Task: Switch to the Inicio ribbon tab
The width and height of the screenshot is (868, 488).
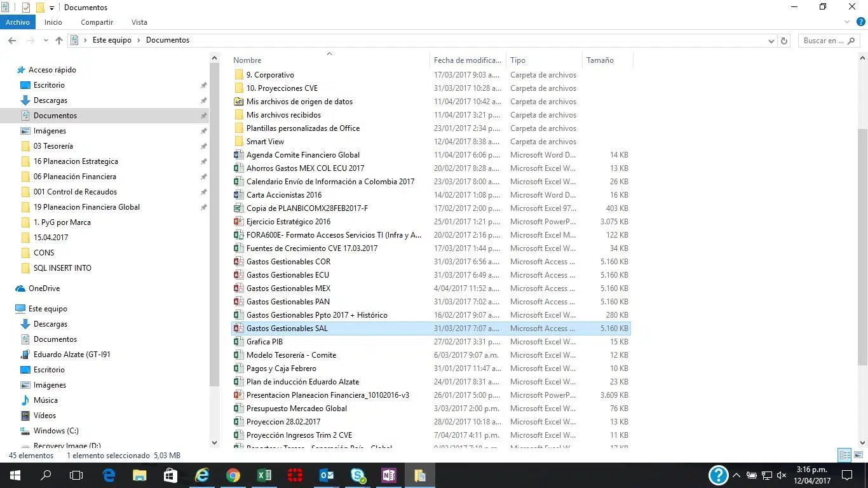Action: [53, 22]
